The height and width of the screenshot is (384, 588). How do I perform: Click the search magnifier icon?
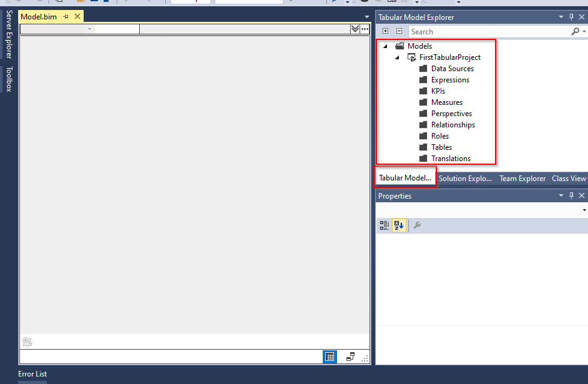[575, 31]
